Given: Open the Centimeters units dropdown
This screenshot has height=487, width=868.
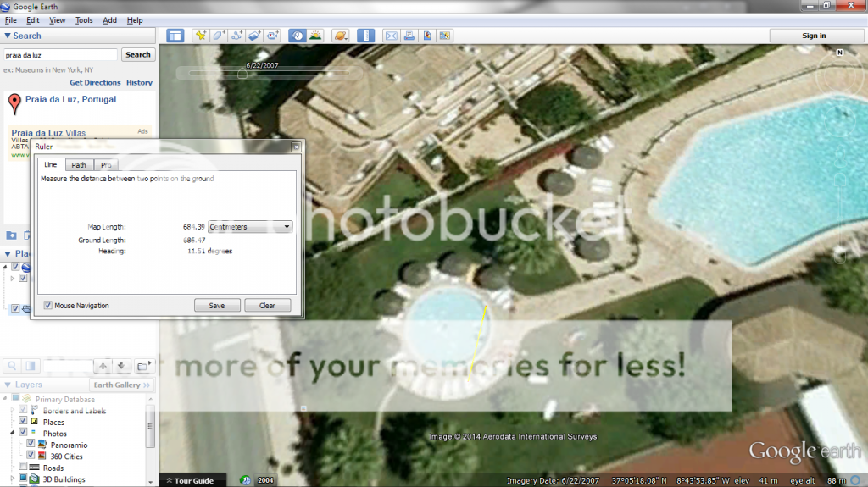Looking at the screenshot, I should tap(250, 227).
